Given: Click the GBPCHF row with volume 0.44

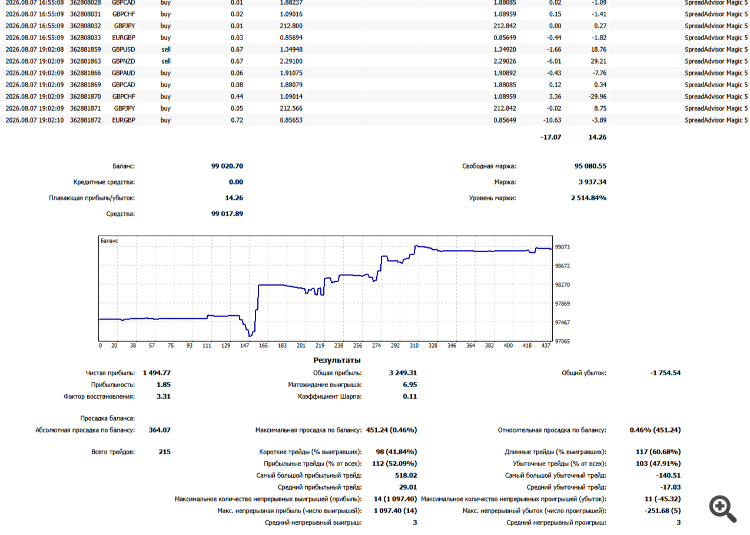Looking at the screenshot, I should point(375,97).
